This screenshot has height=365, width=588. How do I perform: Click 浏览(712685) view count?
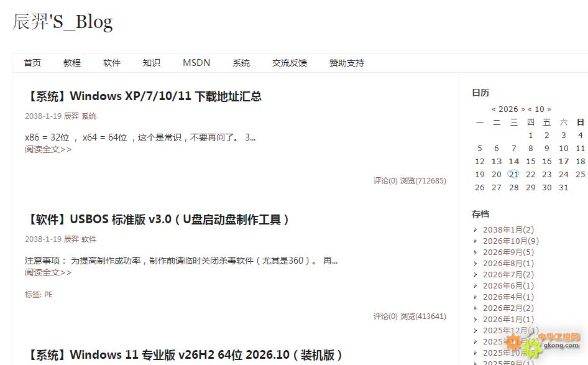(x=423, y=181)
